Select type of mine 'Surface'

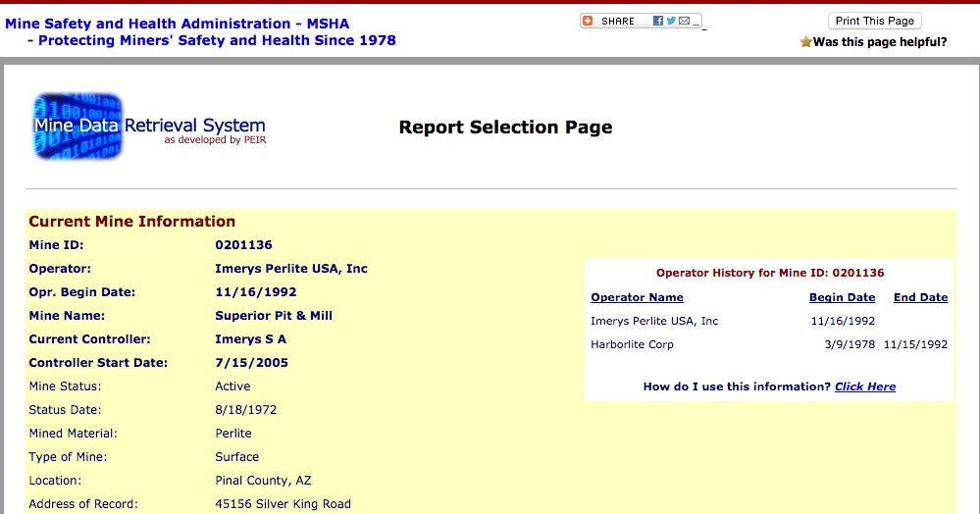click(236, 457)
